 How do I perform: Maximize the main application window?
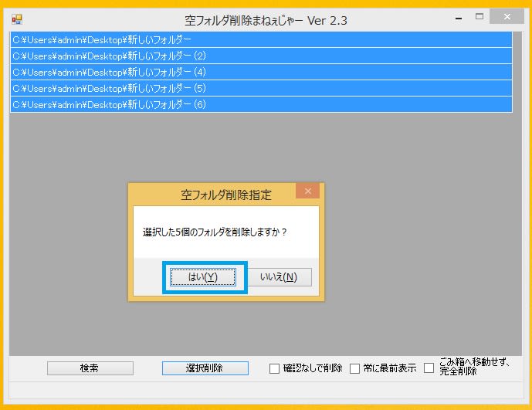click(x=479, y=17)
